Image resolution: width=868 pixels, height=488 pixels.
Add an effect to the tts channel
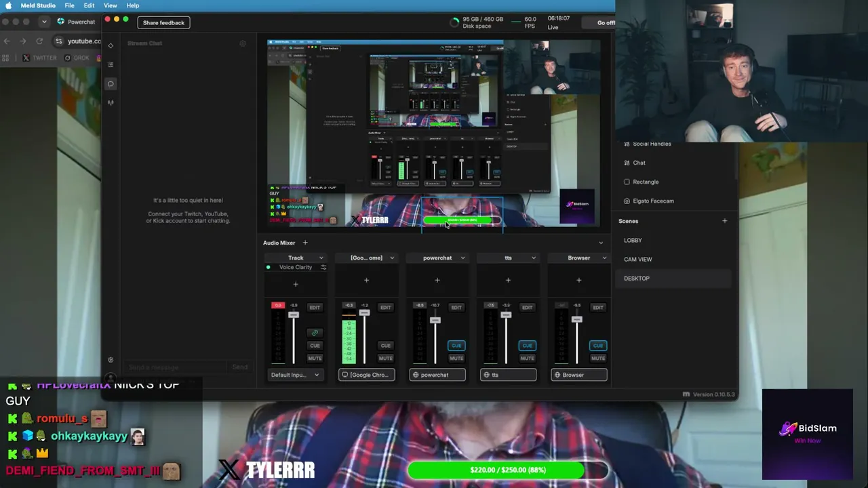(508, 280)
